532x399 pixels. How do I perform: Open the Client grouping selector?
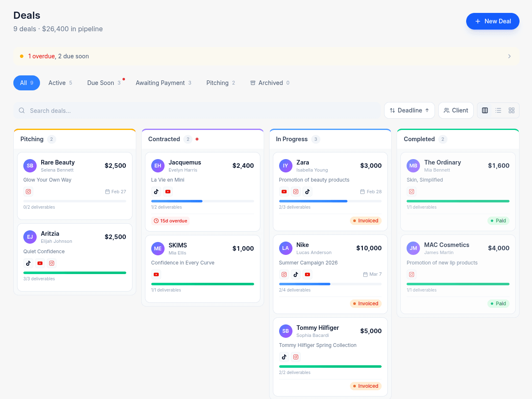click(x=456, y=110)
